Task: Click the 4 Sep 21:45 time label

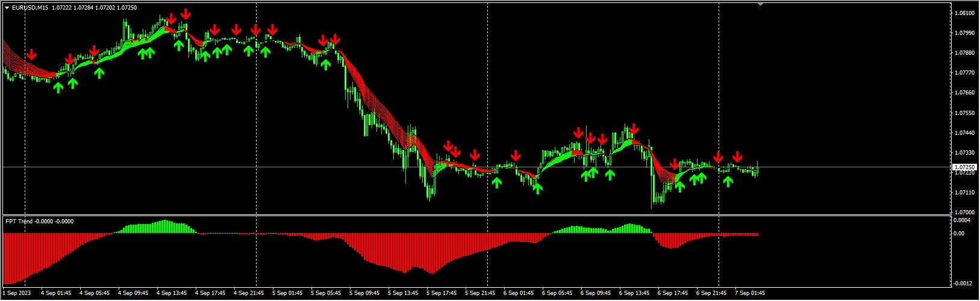Action: pyautogui.click(x=249, y=294)
